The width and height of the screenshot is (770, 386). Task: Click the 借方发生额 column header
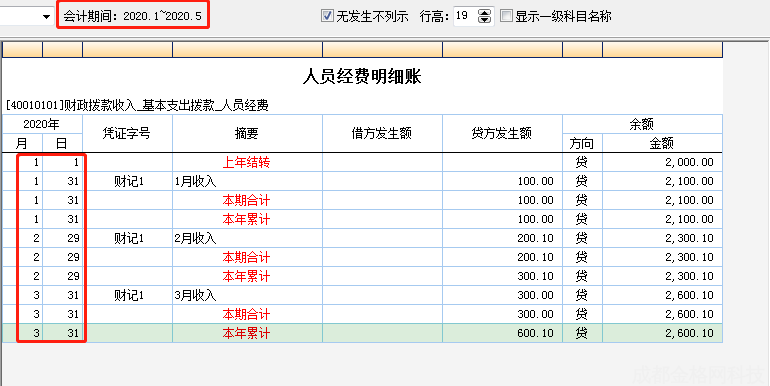[383, 134]
